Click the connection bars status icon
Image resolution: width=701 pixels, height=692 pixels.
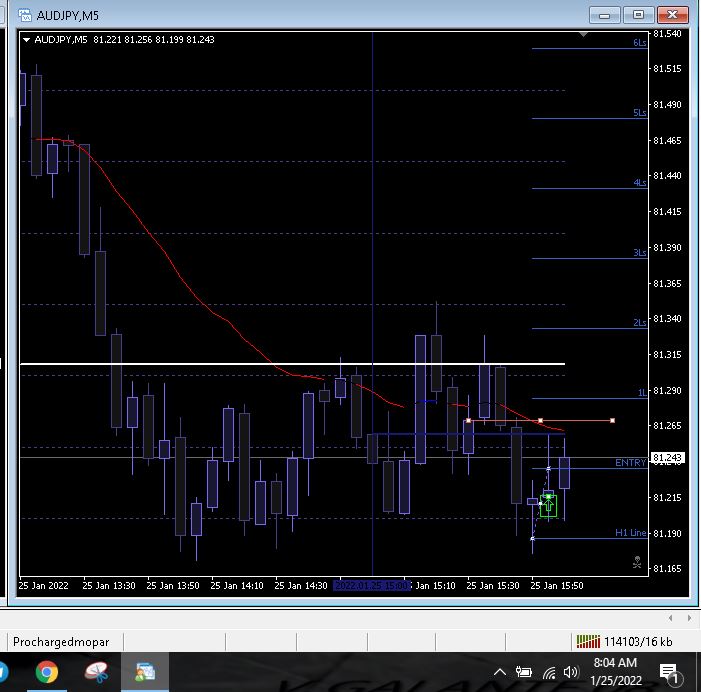coord(588,642)
